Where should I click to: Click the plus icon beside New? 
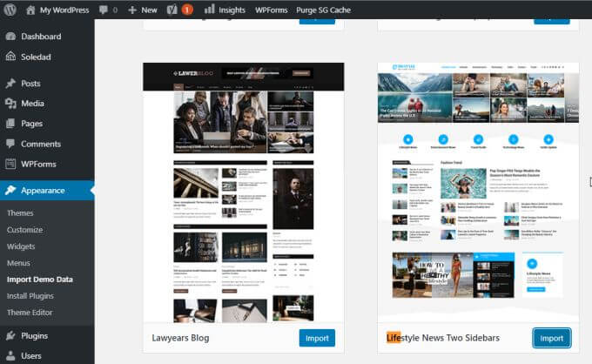(132, 10)
